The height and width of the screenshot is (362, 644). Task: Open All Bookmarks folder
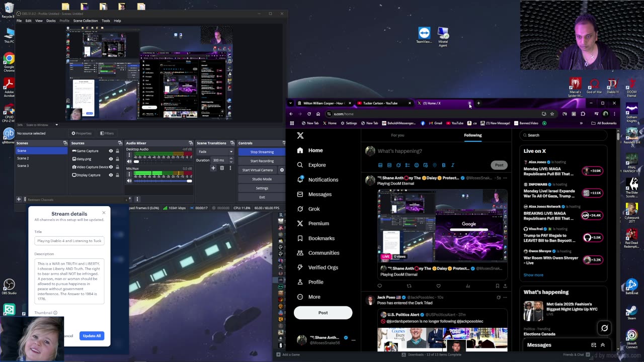(604, 123)
